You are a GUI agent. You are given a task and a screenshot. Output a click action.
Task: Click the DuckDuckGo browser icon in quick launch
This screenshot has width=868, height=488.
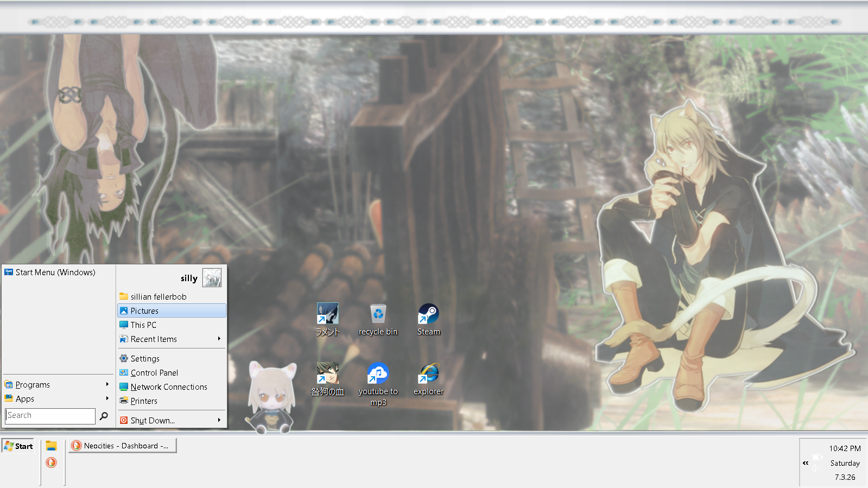tap(52, 462)
